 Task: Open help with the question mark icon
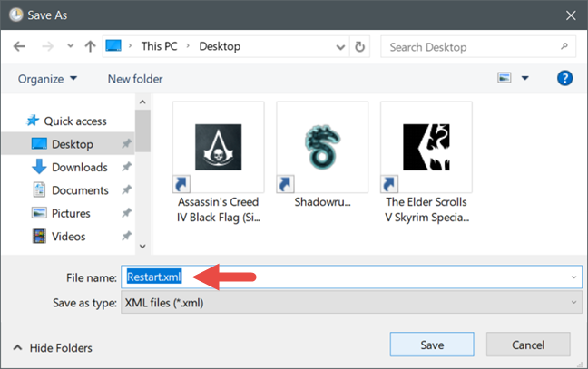(x=564, y=78)
